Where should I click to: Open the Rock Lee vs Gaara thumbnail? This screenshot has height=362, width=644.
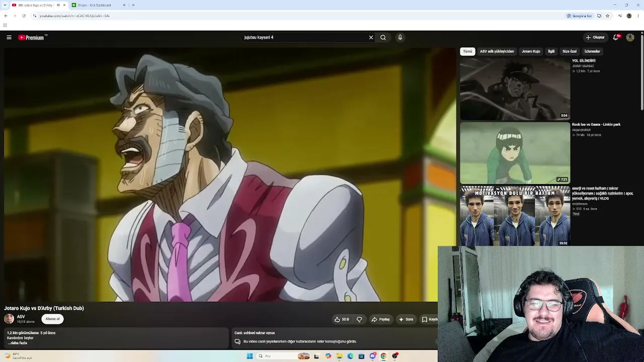[x=515, y=153]
